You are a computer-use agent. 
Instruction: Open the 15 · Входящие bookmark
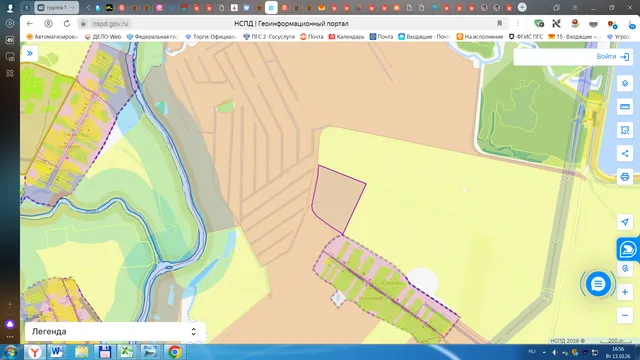[x=575, y=37]
